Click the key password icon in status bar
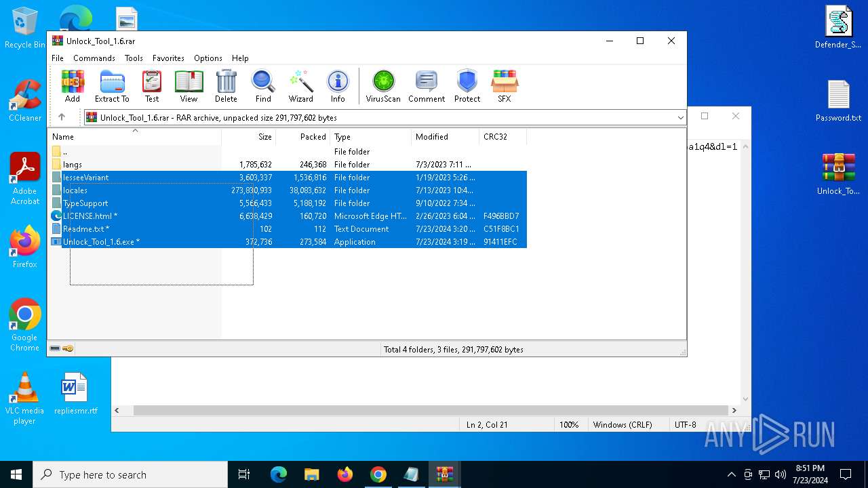This screenshot has height=488, width=868. [68, 348]
